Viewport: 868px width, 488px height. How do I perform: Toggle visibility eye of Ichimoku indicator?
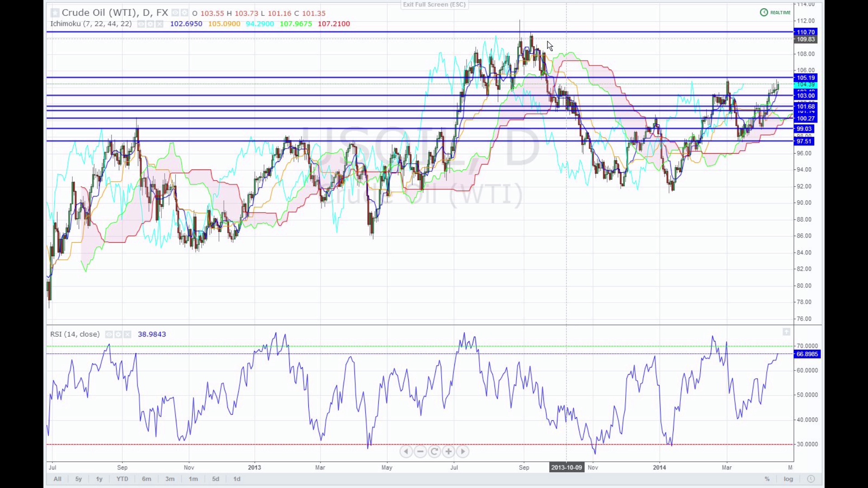141,24
